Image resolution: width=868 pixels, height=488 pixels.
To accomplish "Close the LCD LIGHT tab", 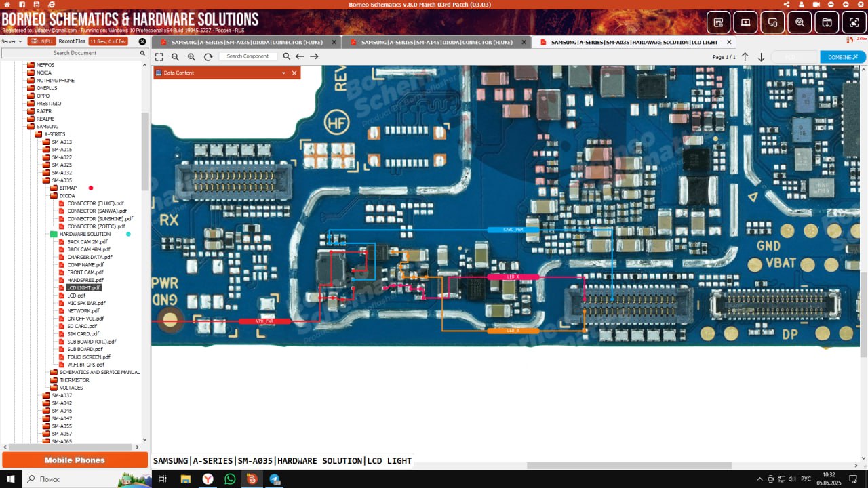I will tap(728, 42).
